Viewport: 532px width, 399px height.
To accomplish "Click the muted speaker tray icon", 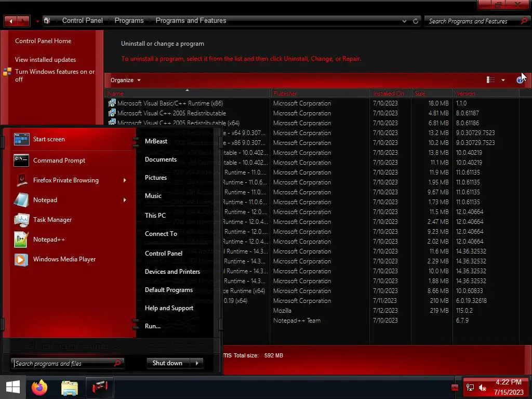I will (x=482, y=388).
